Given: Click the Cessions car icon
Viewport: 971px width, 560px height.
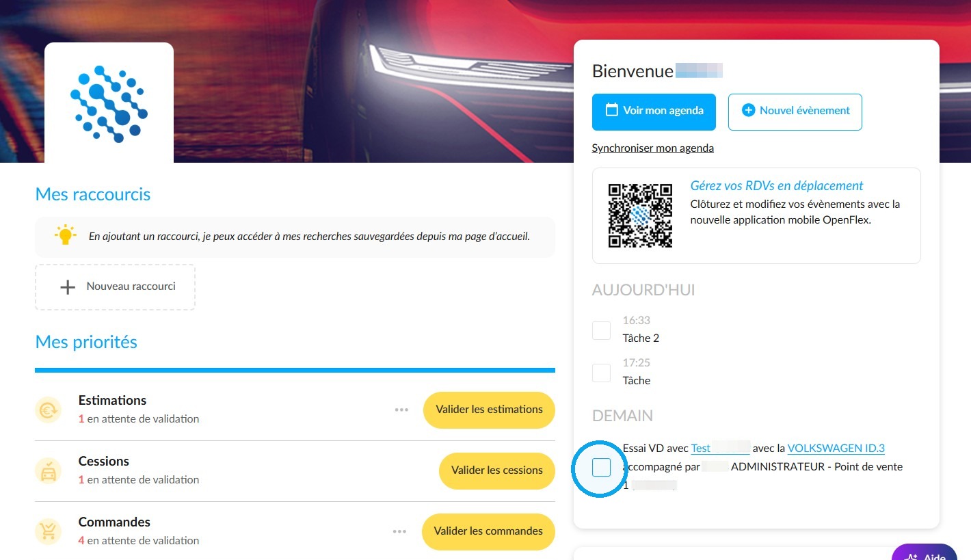Looking at the screenshot, I should [49, 471].
